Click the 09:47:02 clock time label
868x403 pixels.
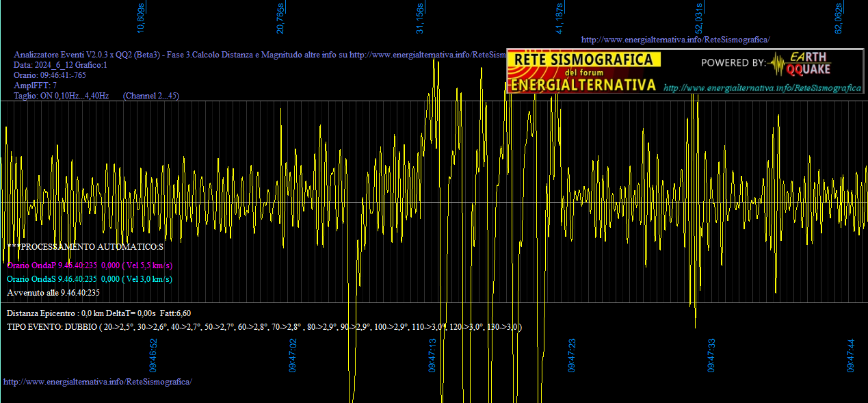coord(293,354)
